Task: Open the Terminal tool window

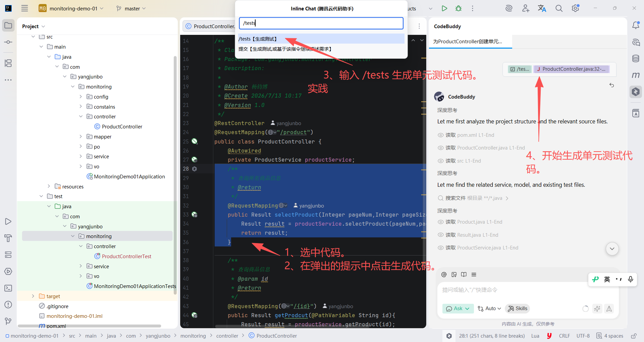Action: (8, 288)
